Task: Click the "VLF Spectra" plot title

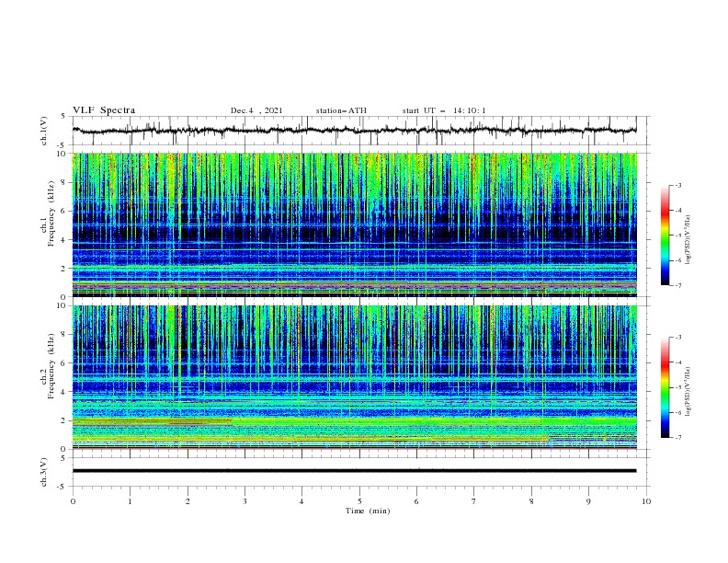Action: (104, 110)
